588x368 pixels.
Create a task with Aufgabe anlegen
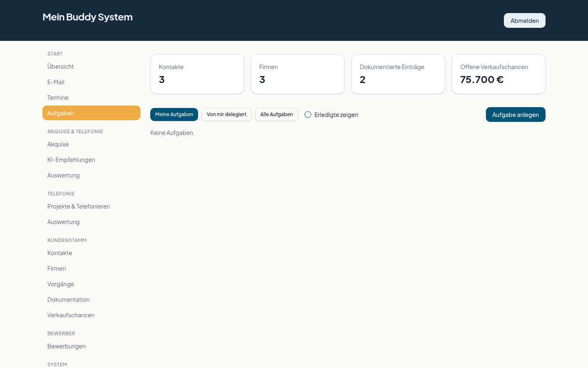(515, 114)
